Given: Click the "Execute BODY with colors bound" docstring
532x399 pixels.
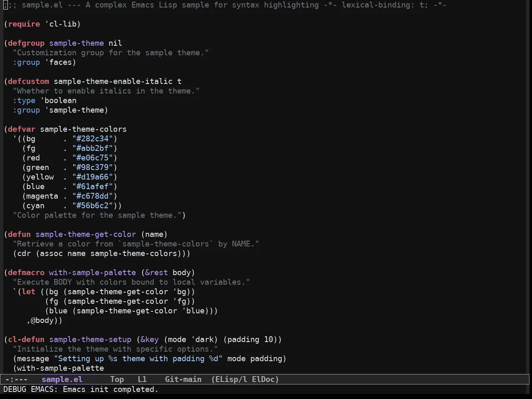Looking at the screenshot, I should (x=131, y=282).
